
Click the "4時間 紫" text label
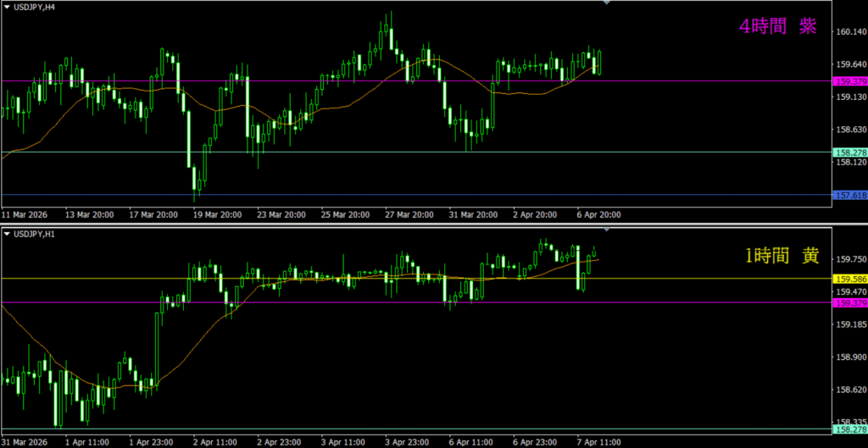coord(777,26)
